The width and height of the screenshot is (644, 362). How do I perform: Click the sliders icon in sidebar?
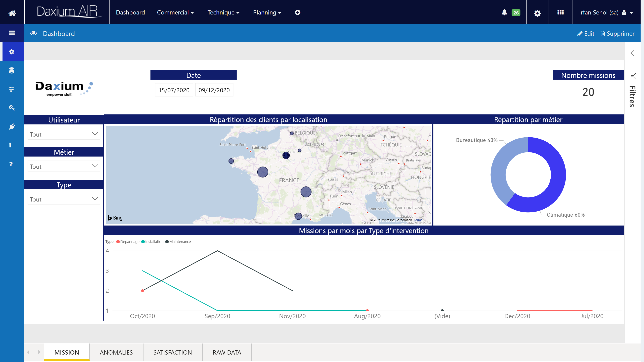11,89
